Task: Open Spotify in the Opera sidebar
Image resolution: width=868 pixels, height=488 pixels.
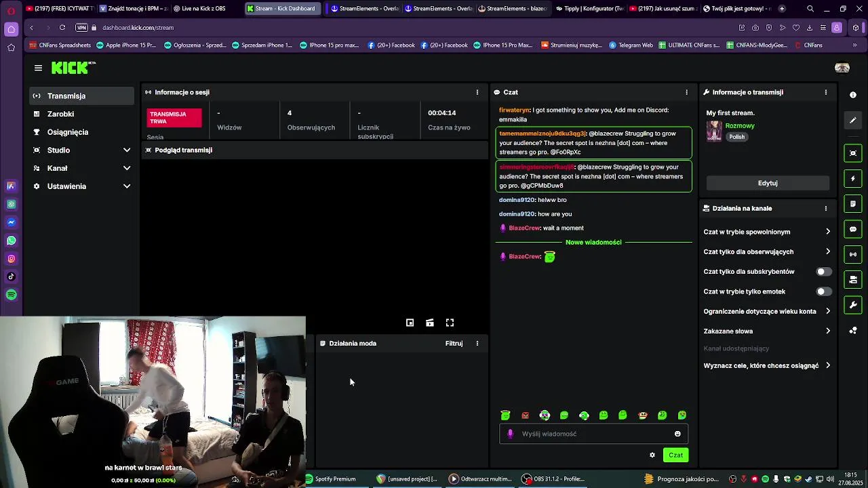Action: 11,295
